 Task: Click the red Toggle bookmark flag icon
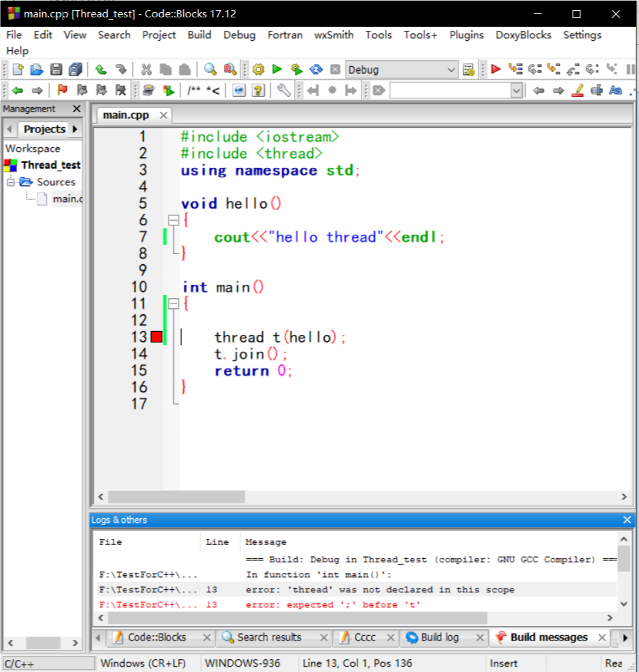tap(62, 90)
